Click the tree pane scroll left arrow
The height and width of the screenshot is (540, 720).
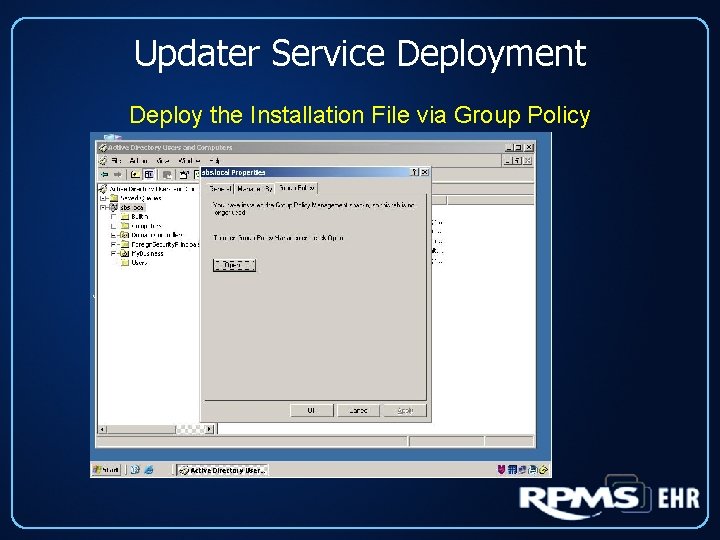click(103, 429)
